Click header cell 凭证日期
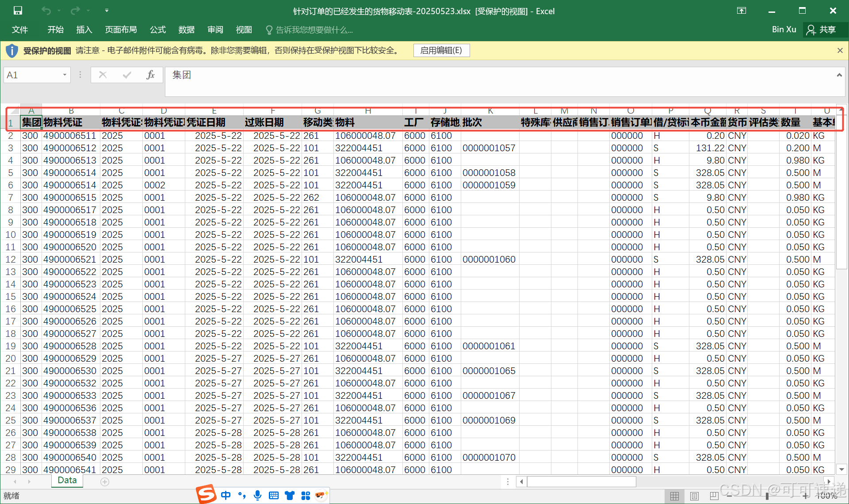 tap(214, 122)
